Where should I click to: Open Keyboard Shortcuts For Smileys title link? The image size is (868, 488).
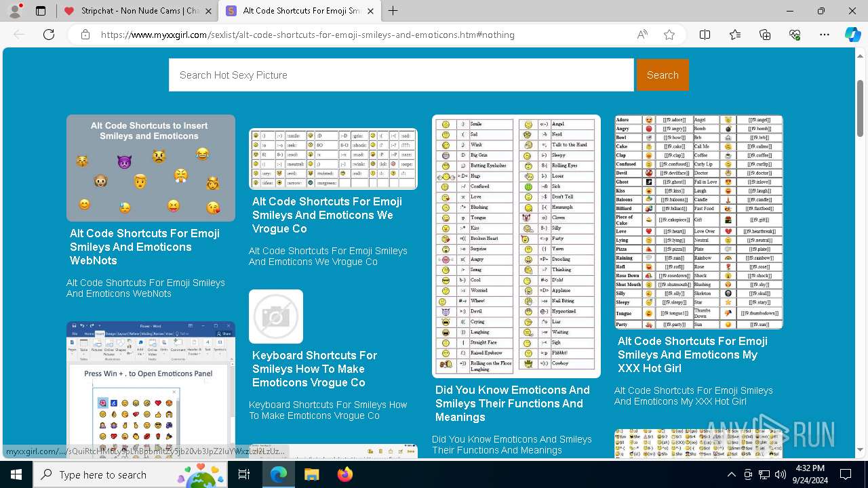click(x=315, y=369)
